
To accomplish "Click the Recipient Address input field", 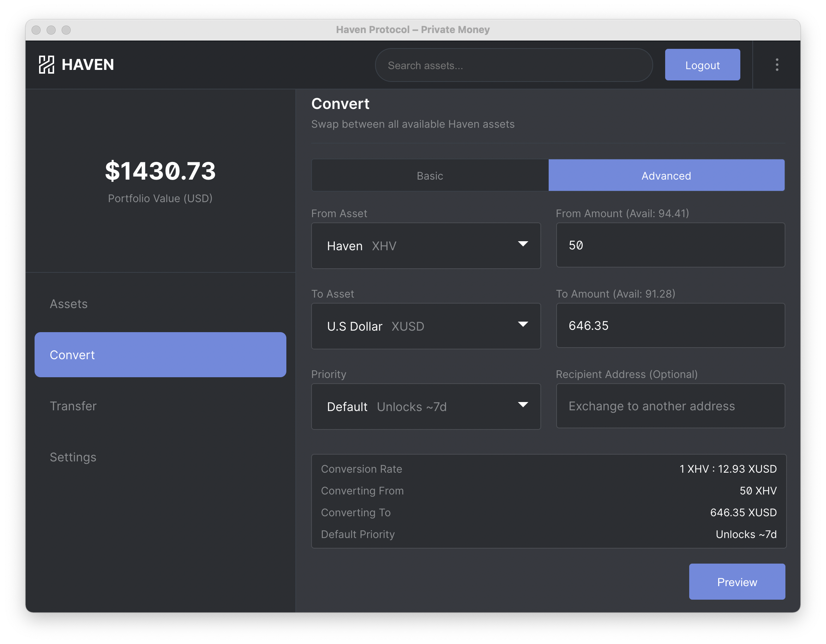I will tap(670, 406).
